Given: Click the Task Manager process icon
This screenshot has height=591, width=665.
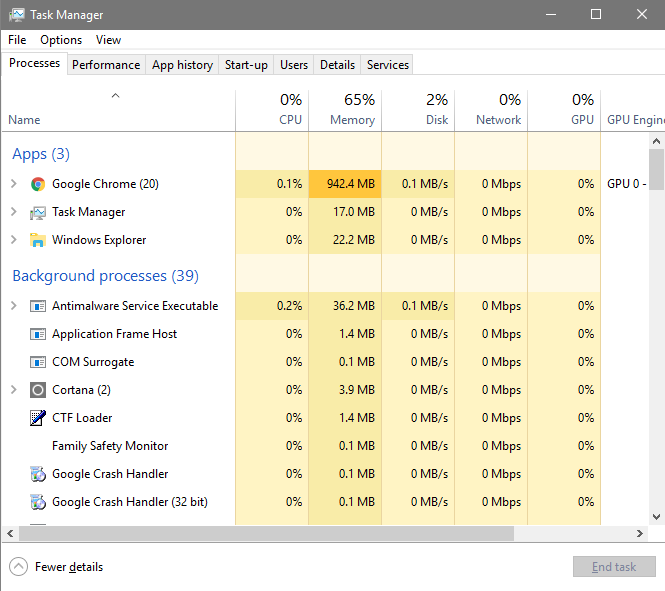Looking at the screenshot, I should (x=38, y=212).
